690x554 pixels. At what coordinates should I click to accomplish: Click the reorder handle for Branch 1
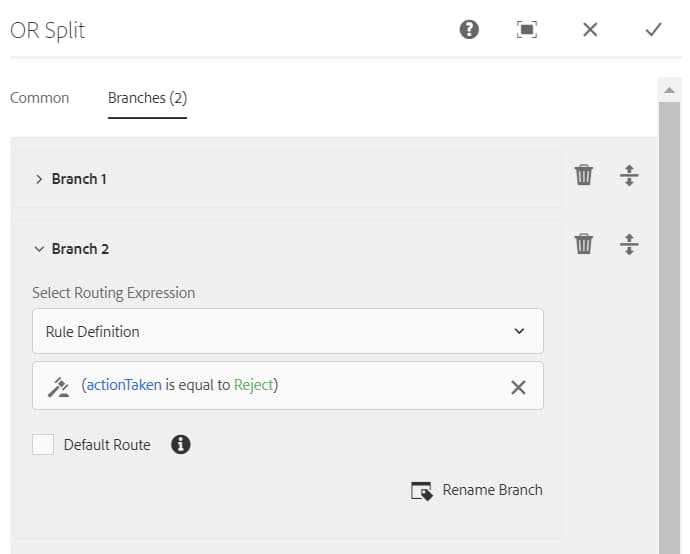(x=629, y=176)
